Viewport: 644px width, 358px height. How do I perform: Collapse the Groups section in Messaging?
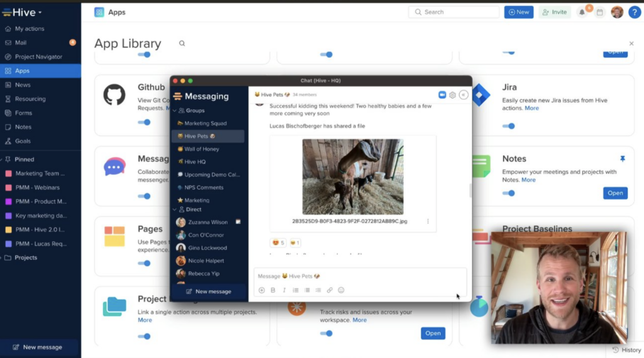click(x=175, y=111)
